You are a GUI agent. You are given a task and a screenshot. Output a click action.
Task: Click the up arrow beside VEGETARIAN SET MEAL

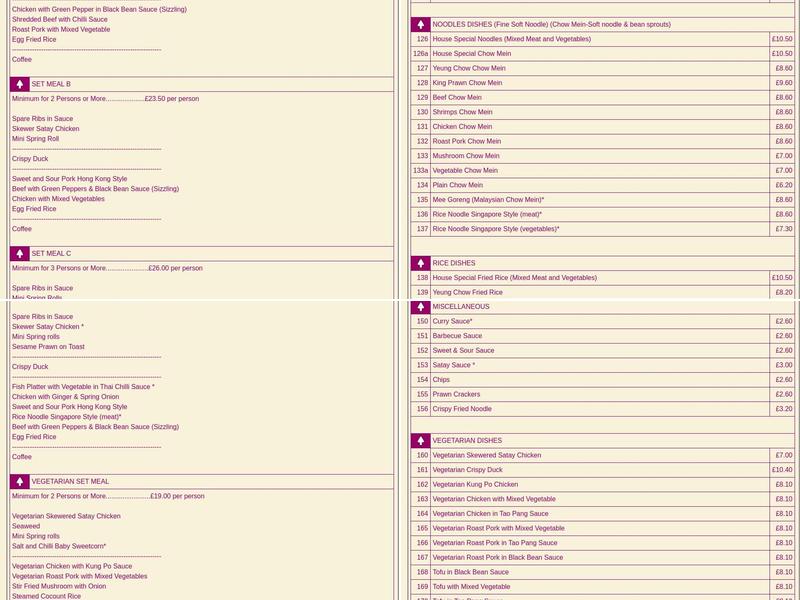[x=20, y=482]
